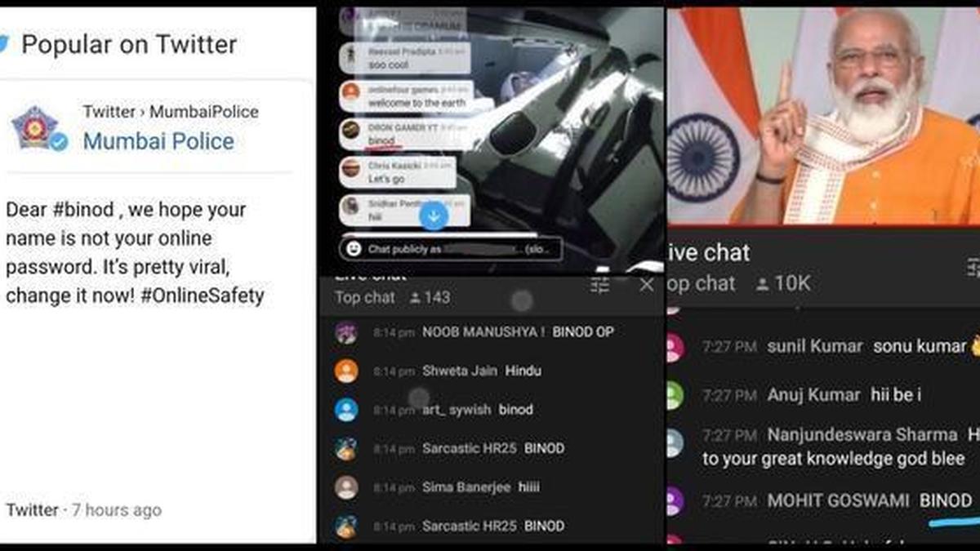Viewport: 980px width, 551px height.
Task: Close the live chat panel
Action: pos(647,284)
